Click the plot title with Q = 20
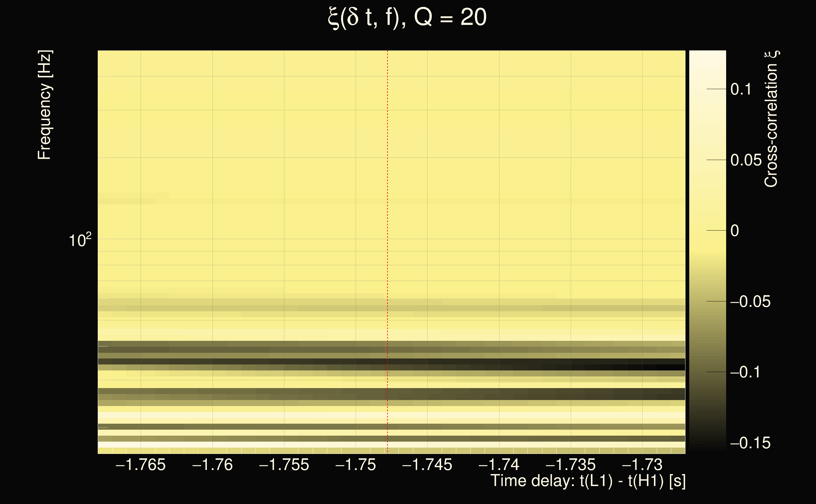The width and height of the screenshot is (816, 504). click(407, 18)
